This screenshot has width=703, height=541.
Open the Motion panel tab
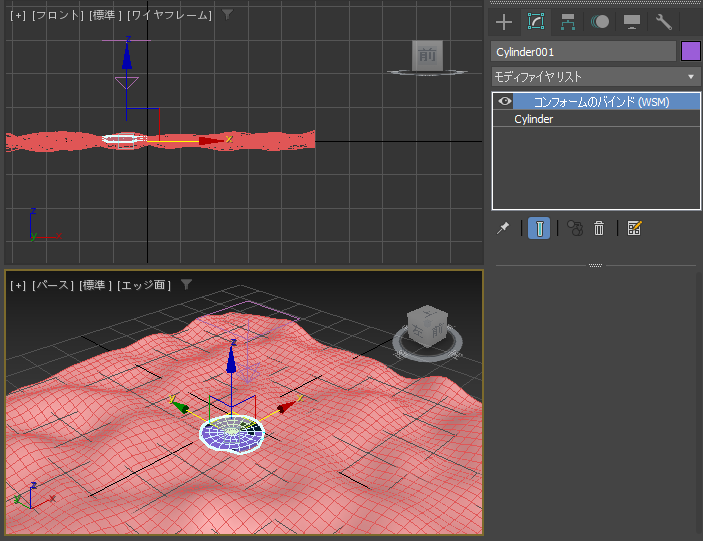pos(599,22)
